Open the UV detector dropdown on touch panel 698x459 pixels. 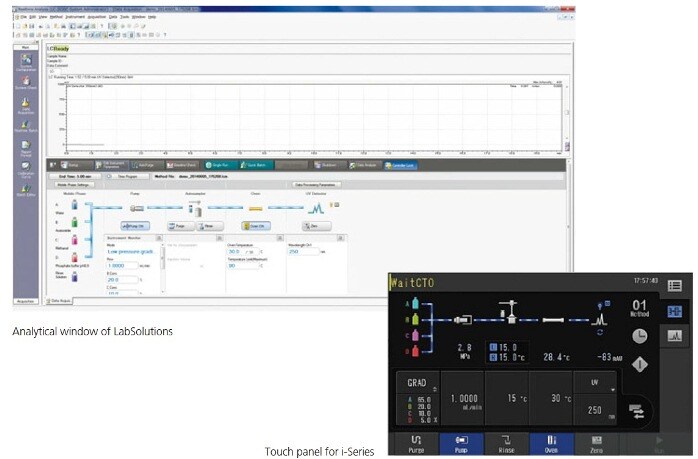pos(595,383)
